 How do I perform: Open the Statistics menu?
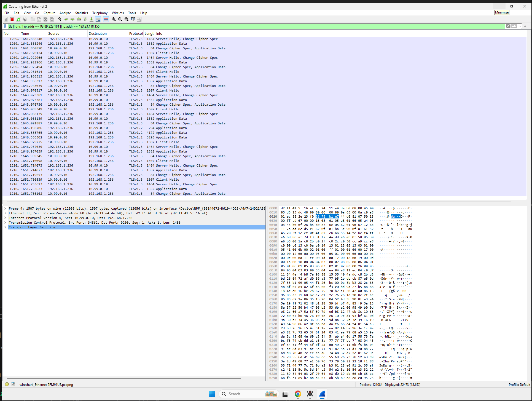click(81, 13)
